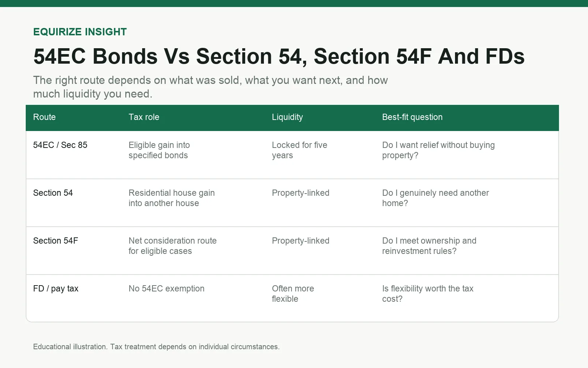Click 'Do I want relief without buying property?'
Screen dimensions: 588x368
[x=438, y=150]
